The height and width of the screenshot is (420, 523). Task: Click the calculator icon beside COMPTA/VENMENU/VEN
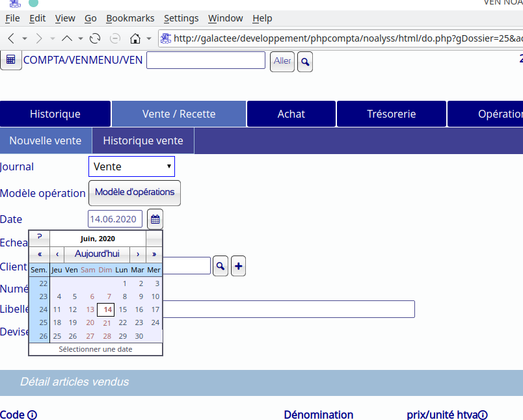click(10, 60)
